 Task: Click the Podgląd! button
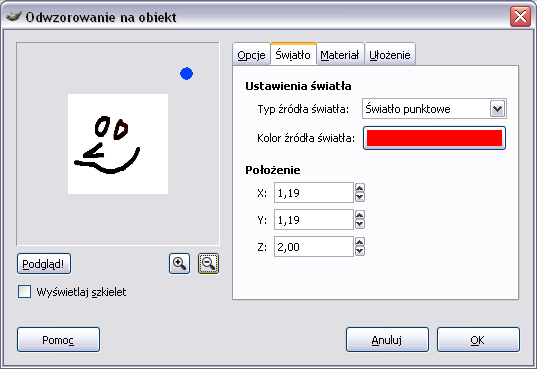(x=44, y=264)
